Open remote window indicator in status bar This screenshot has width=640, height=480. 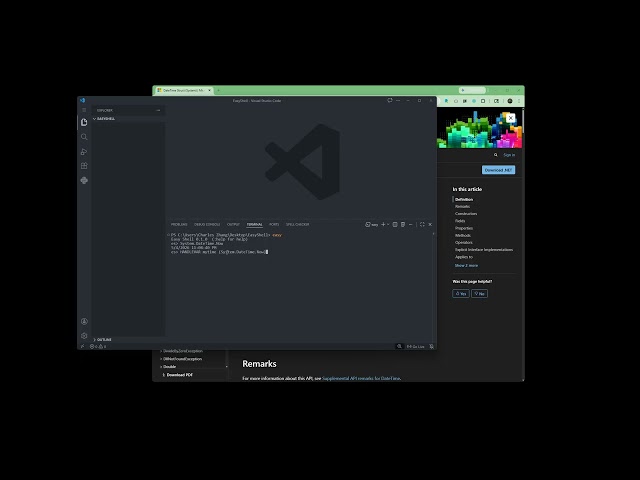[82, 347]
